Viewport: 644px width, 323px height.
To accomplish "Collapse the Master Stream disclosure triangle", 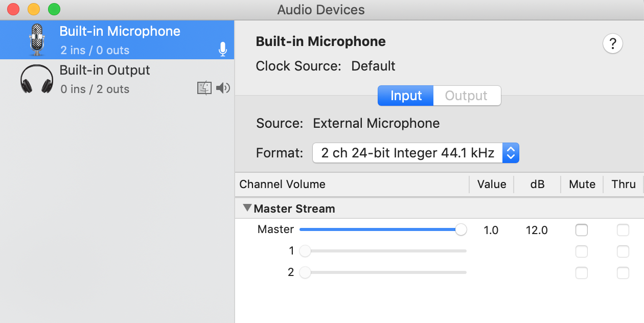I will point(247,208).
